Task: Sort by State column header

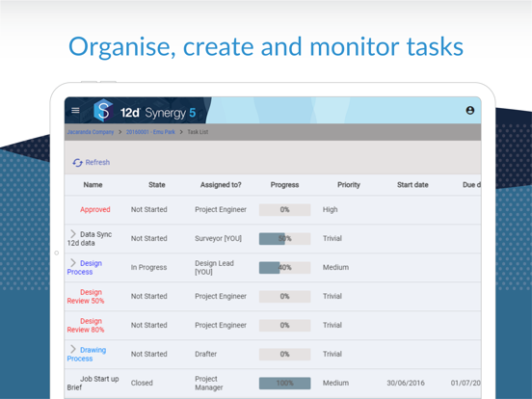Action: (x=157, y=185)
